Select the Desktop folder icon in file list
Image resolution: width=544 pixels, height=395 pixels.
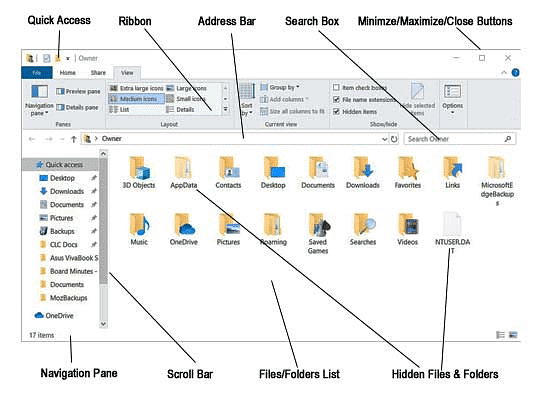point(273,173)
